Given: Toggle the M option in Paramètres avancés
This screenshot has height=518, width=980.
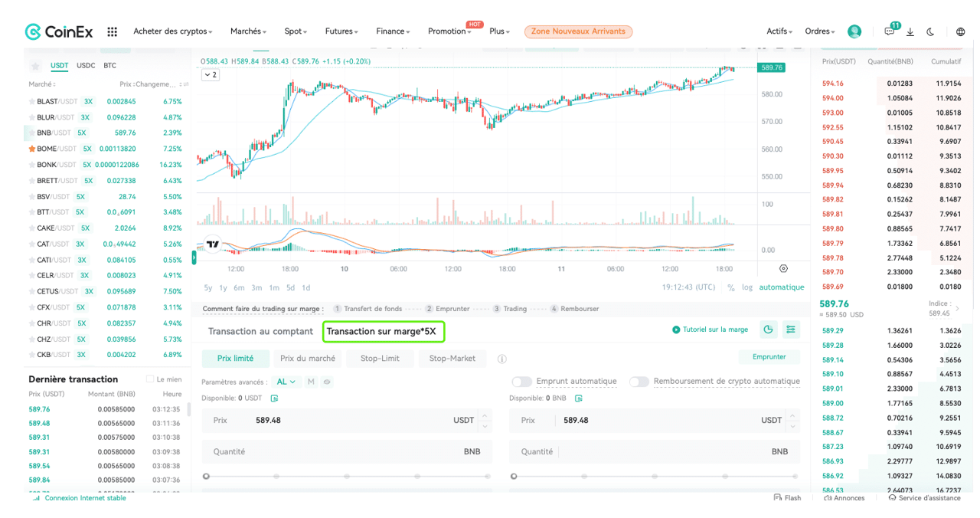Looking at the screenshot, I should tap(311, 382).
